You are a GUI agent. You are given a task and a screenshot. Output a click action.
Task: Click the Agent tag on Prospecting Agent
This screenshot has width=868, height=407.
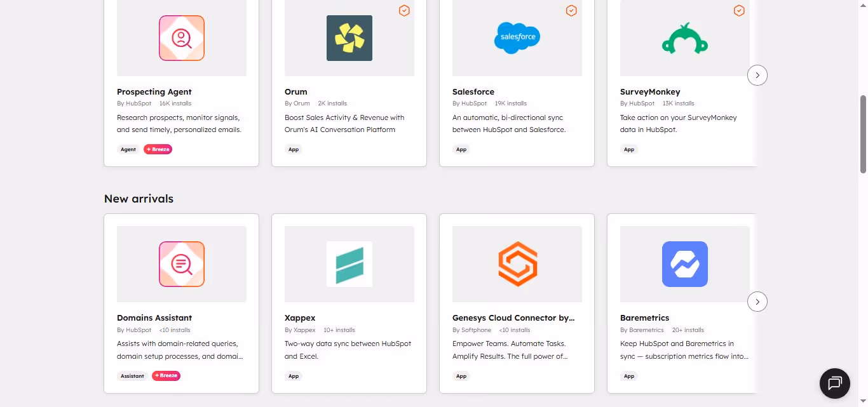click(x=128, y=149)
